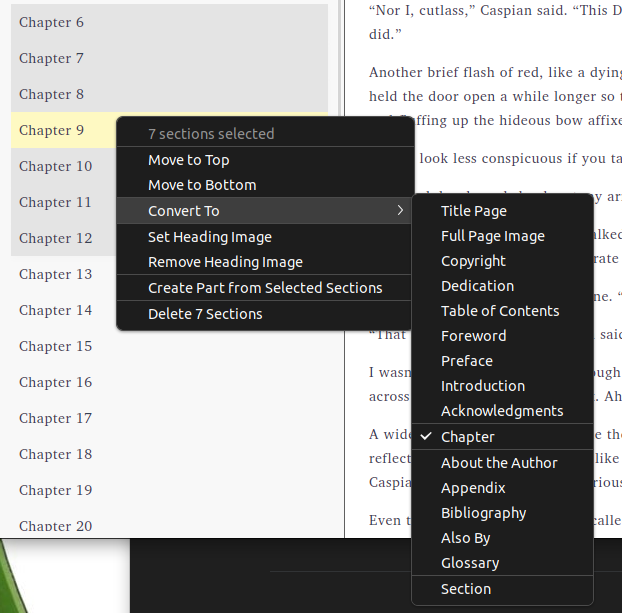Convert selection to Preface
The width and height of the screenshot is (622, 613).
tap(503, 361)
